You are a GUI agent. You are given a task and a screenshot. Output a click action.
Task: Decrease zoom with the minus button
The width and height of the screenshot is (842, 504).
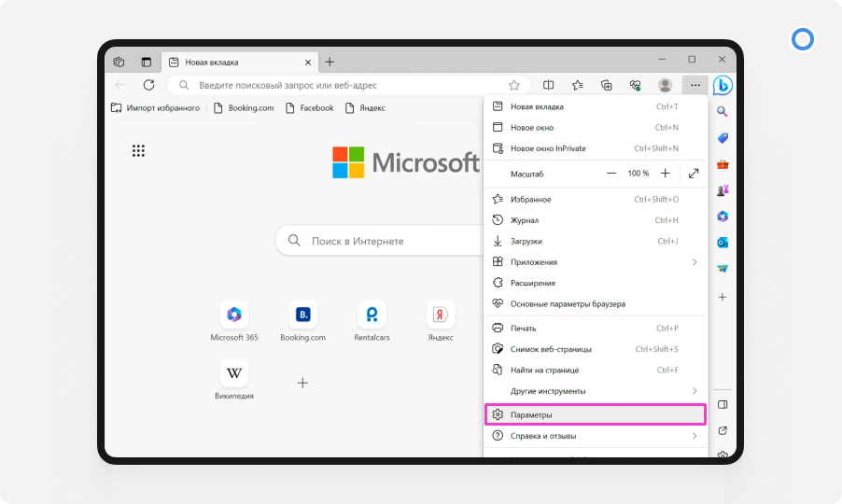tap(611, 174)
